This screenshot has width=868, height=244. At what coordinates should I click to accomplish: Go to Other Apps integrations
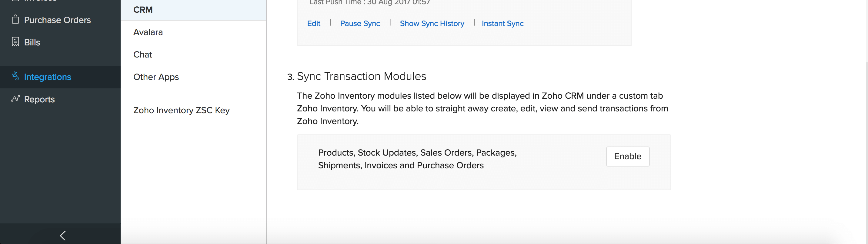[x=156, y=77]
